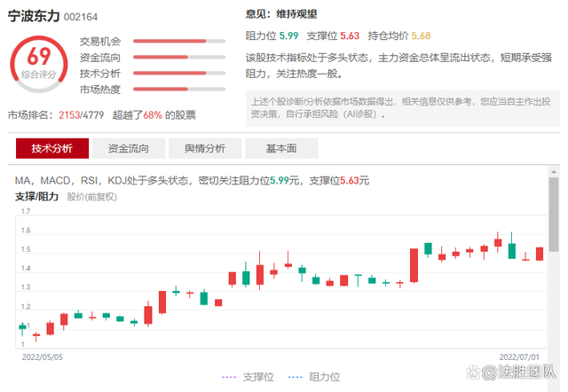Click the MA, MACD, RSI, KDJ summary line
This screenshot has height=392, width=568.
(192, 180)
